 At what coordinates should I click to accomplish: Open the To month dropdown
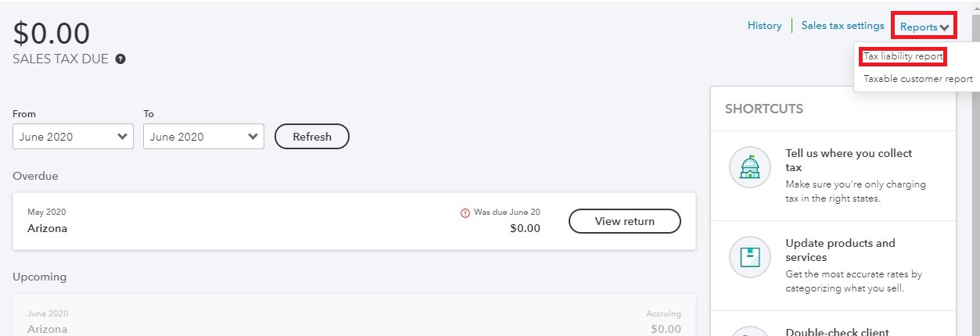point(203,136)
